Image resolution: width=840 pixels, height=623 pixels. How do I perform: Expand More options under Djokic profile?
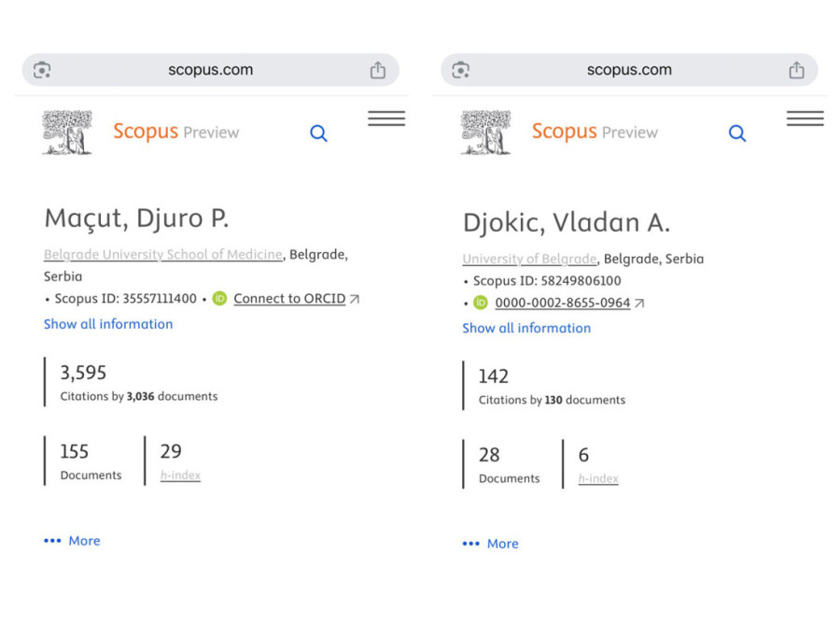click(491, 544)
